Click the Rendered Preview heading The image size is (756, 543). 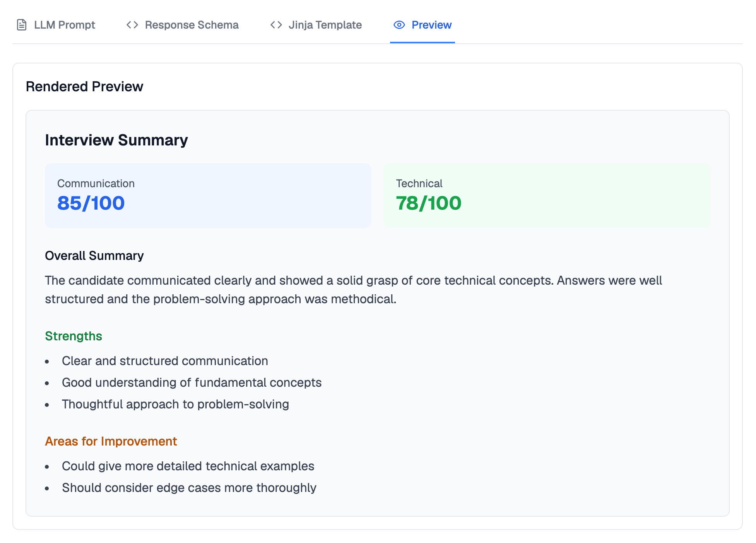coord(84,87)
